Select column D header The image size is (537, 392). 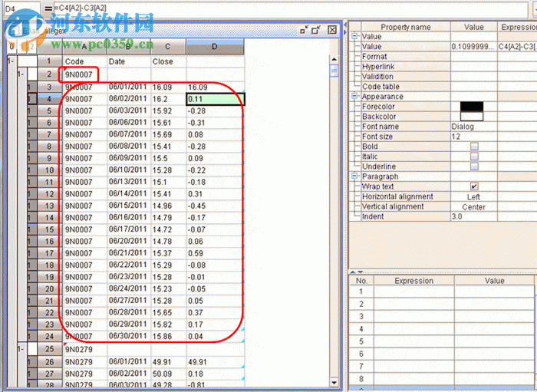point(215,48)
